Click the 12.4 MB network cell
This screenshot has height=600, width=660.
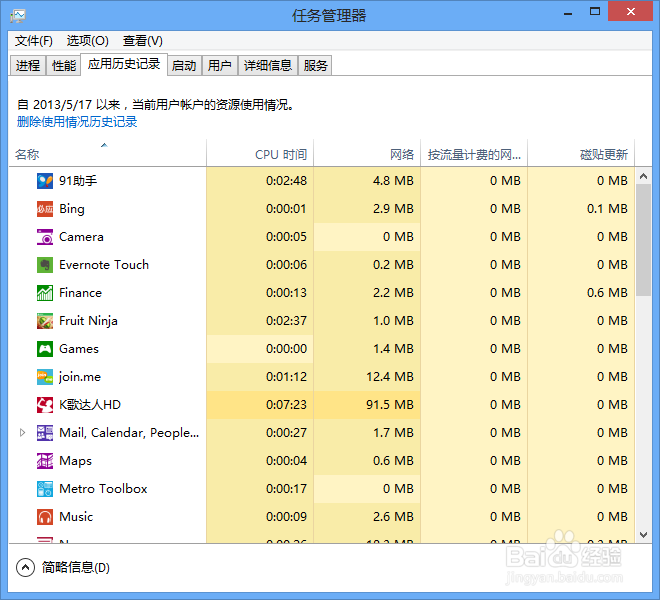click(367, 377)
